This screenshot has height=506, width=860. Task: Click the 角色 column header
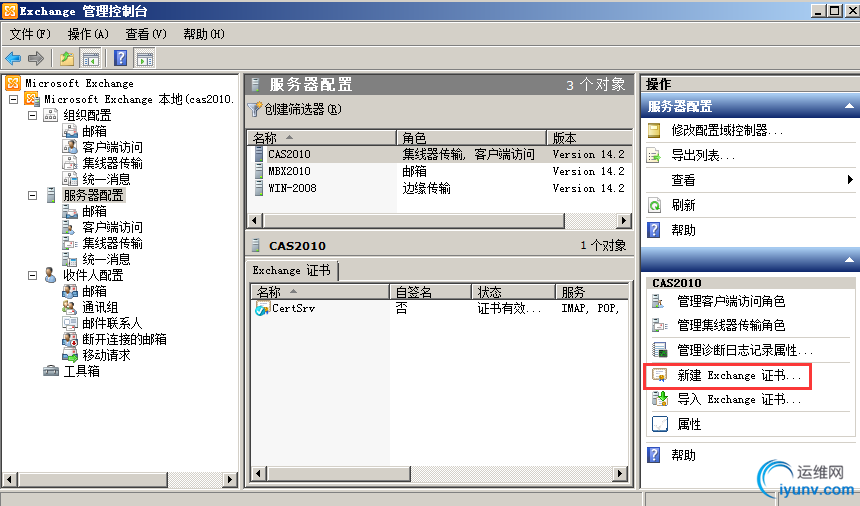click(x=471, y=138)
